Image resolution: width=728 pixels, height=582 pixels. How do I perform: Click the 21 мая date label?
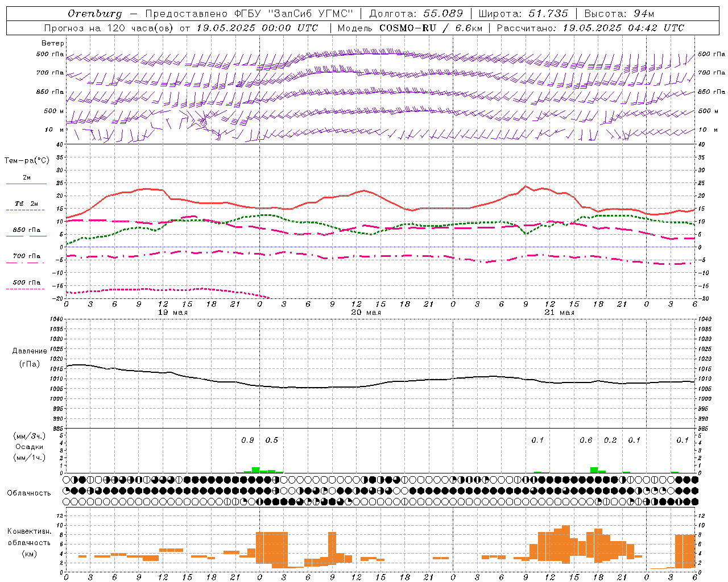(x=560, y=312)
